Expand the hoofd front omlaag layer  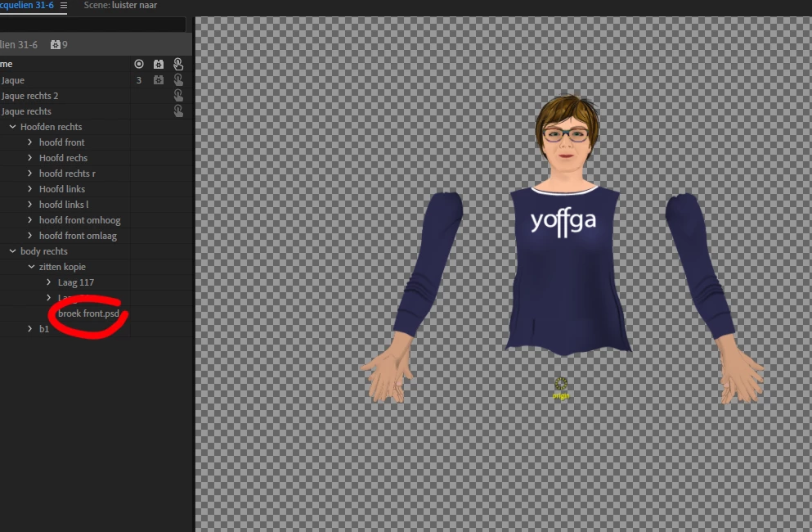(x=29, y=236)
